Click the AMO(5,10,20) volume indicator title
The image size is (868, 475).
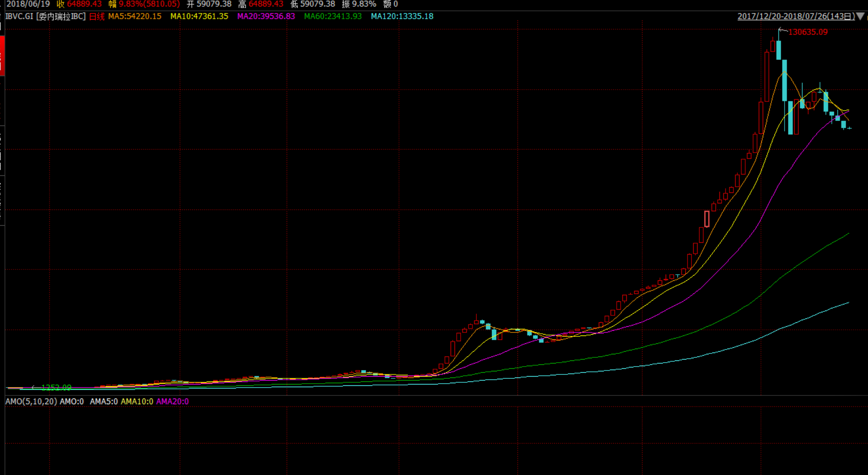pyautogui.click(x=31, y=402)
